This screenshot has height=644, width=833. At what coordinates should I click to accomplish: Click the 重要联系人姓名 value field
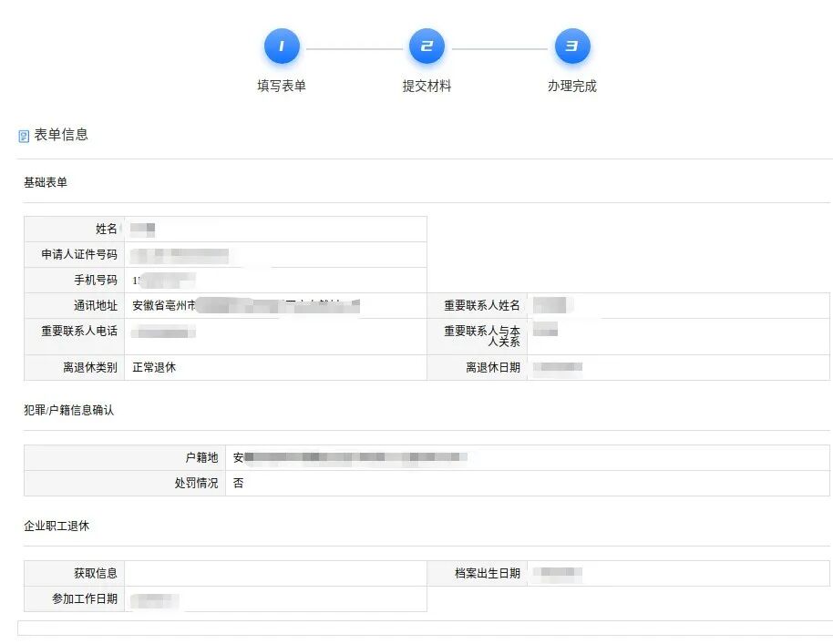(678, 306)
